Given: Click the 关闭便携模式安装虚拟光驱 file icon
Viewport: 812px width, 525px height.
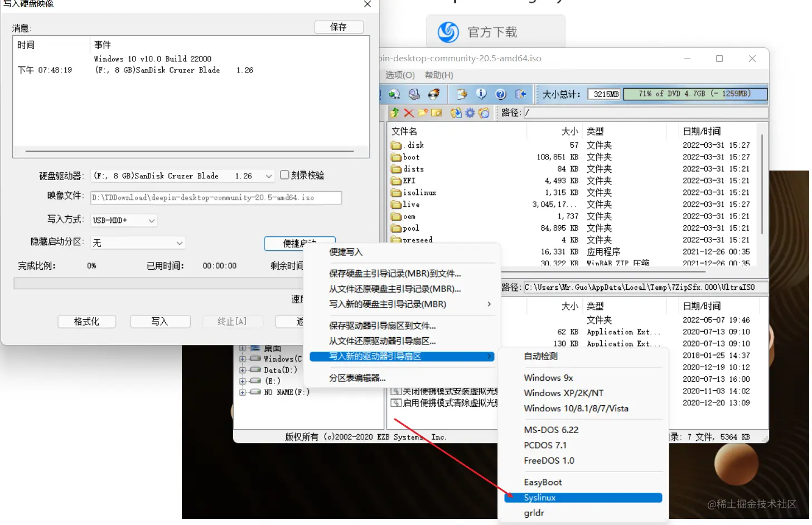Looking at the screenshot, I should click(x=397, y=391).
